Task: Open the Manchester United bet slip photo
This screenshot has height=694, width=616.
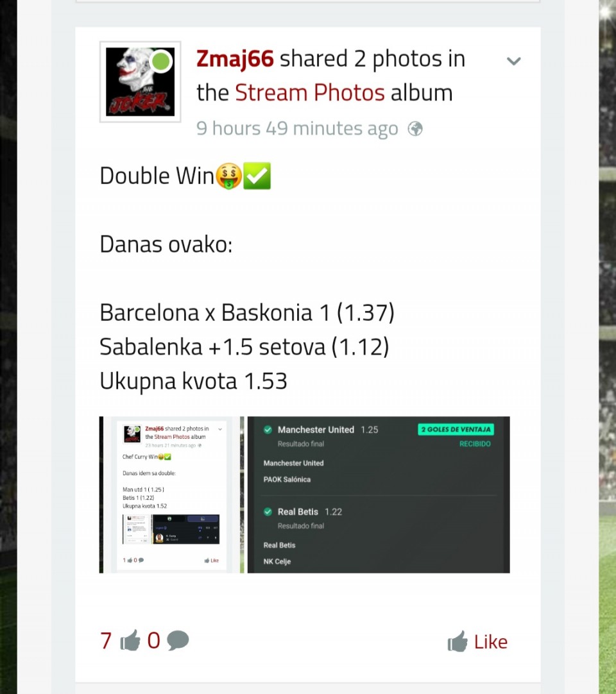Action: pyautogui.click(x=379, y=495)
